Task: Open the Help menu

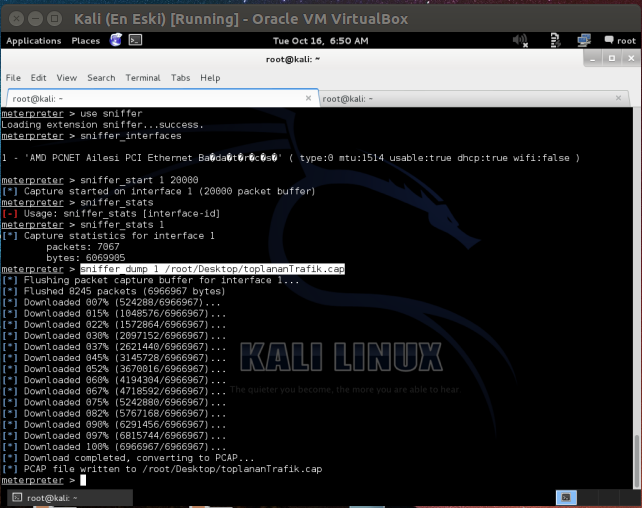Action: [210, 78]
